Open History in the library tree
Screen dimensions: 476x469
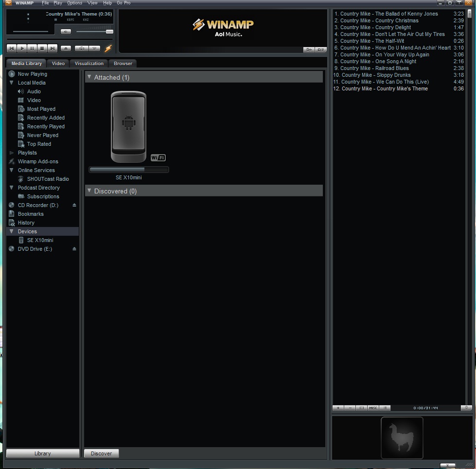(26, 223)
